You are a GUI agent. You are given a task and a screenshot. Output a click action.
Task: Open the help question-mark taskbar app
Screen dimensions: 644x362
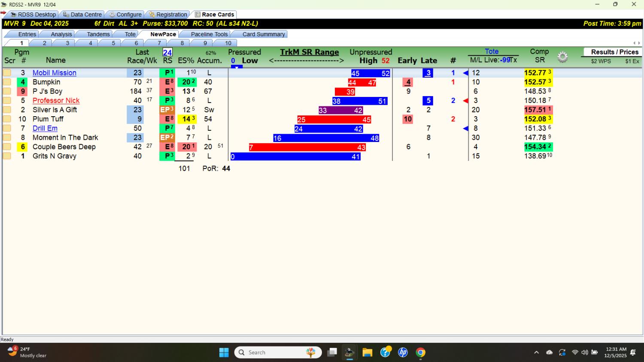pyautogui.click(x=386, y=352)
